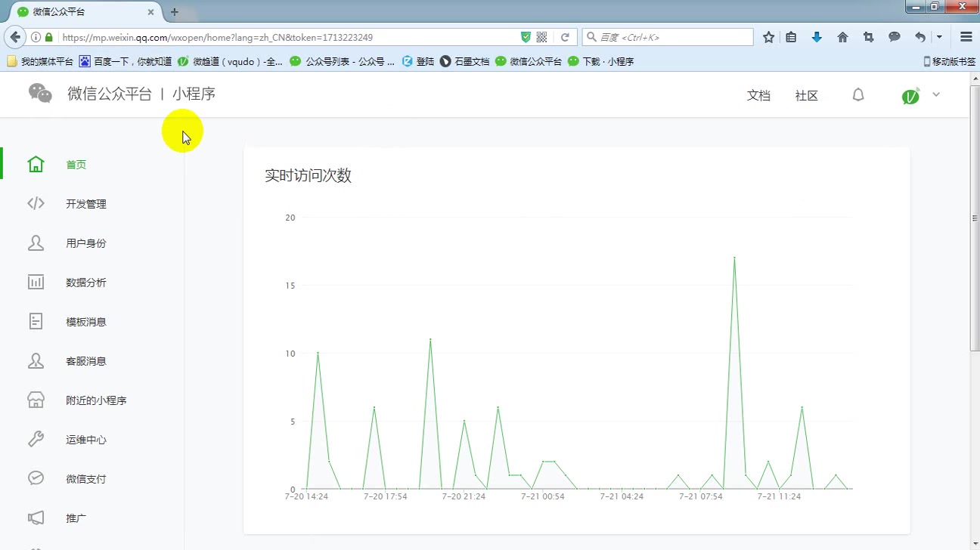
Task: Open bookmark 登陆
Action: click(418, 61)
